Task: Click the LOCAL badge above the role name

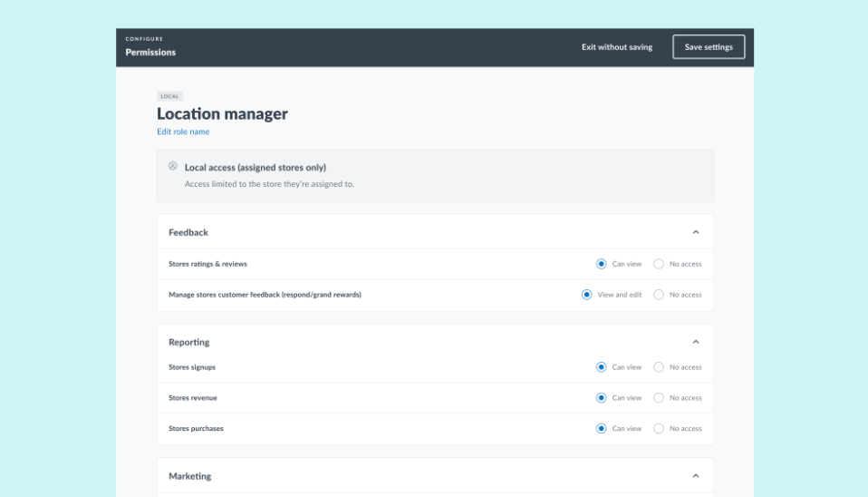Action: click(170, 96)
